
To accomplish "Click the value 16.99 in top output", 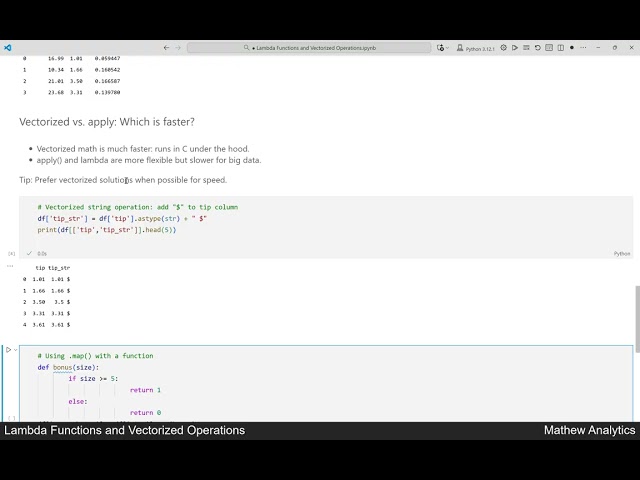I will tap(56, 58).
